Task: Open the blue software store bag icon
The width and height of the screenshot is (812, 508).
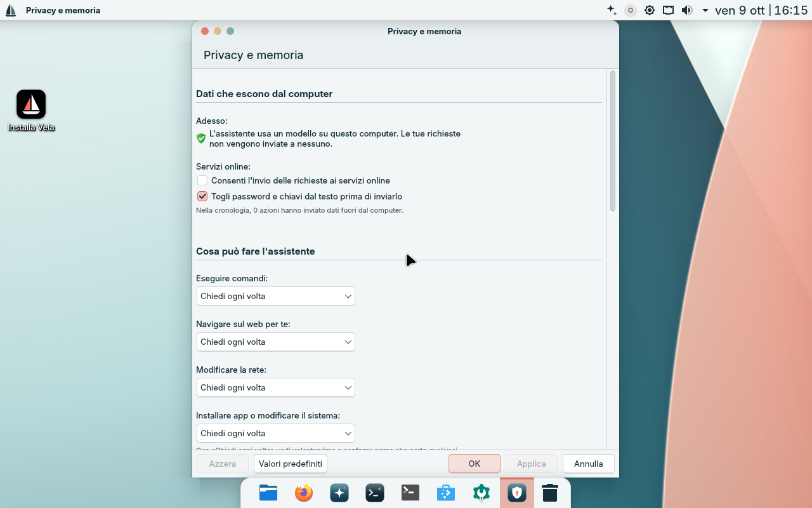Action: tap(446, 493)
